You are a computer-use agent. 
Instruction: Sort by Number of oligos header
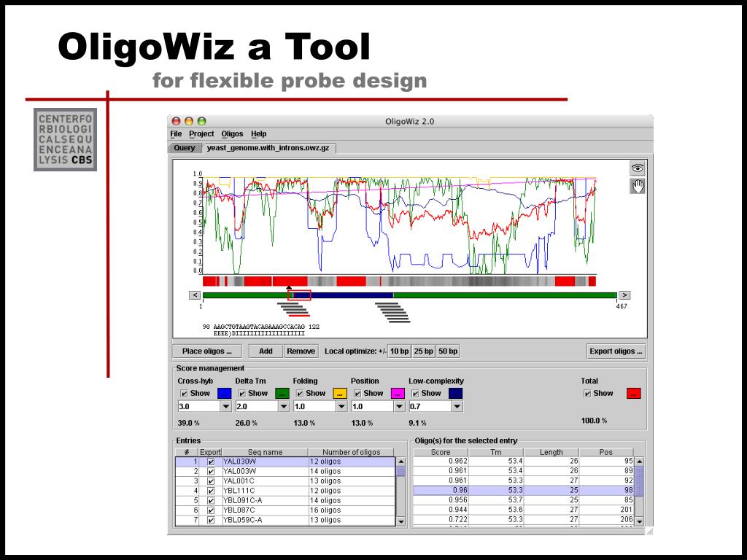pos(351,452)
